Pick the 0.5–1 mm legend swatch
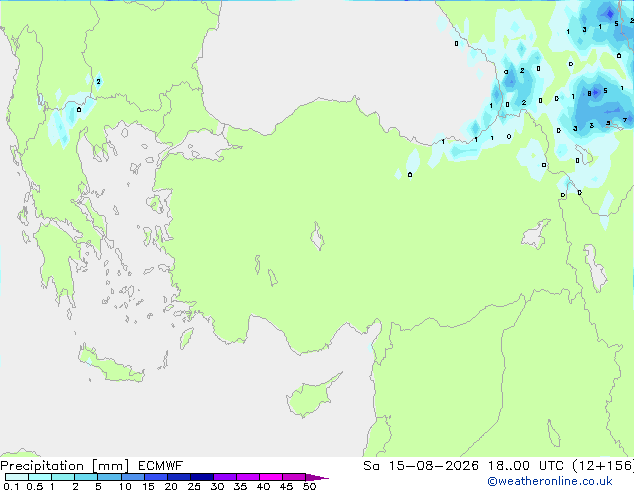The image size is (634, 490). [x=40, y=477]
